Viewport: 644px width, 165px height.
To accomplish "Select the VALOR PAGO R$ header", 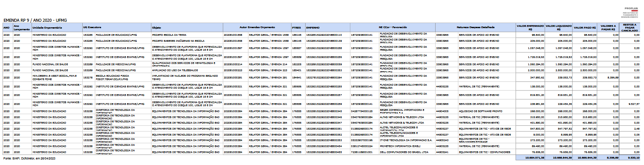I will tap(585, 27).
